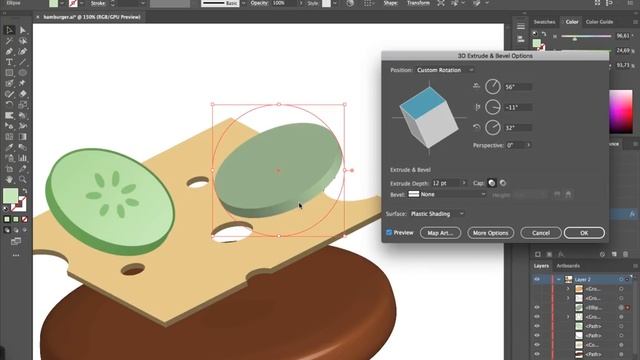The image size is (640, 360).
Task: Switch to the Swatches tab
Action: coord(544,22)
